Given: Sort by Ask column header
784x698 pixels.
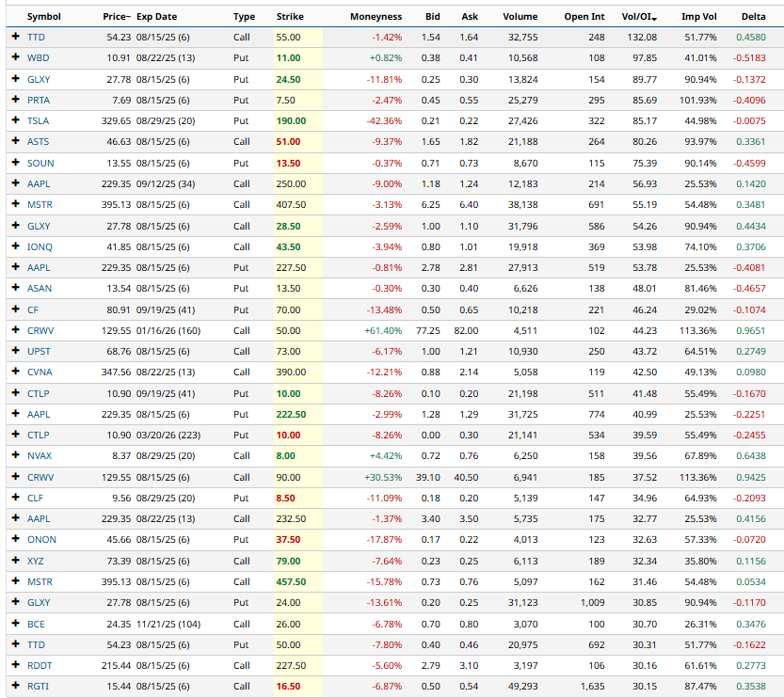Looking at the screenshot, I should click(x=470, y=17).
